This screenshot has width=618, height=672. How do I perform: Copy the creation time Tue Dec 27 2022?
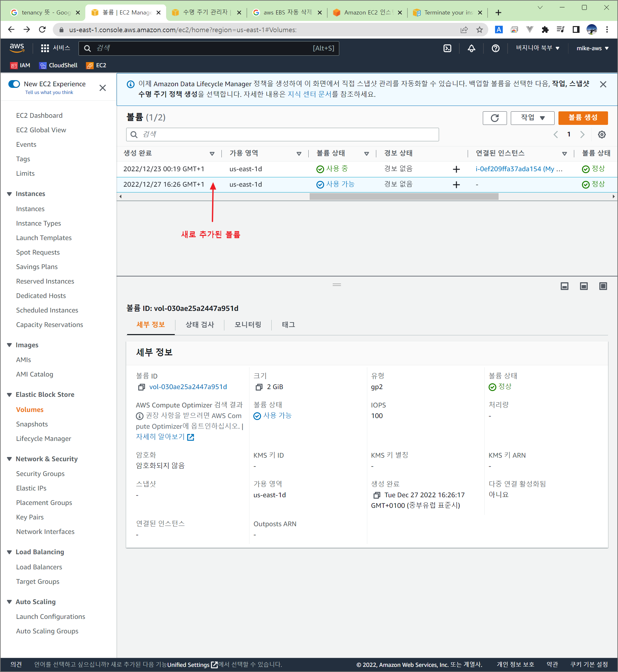[x=377, y=495]
